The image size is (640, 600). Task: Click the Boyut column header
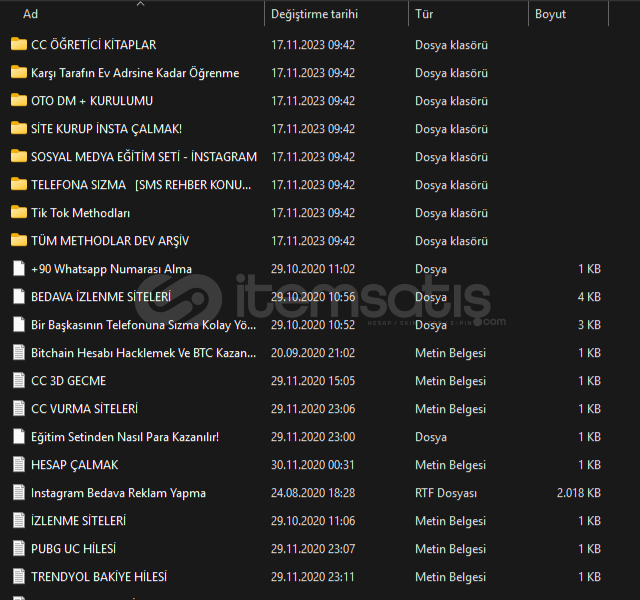(550, 15)
